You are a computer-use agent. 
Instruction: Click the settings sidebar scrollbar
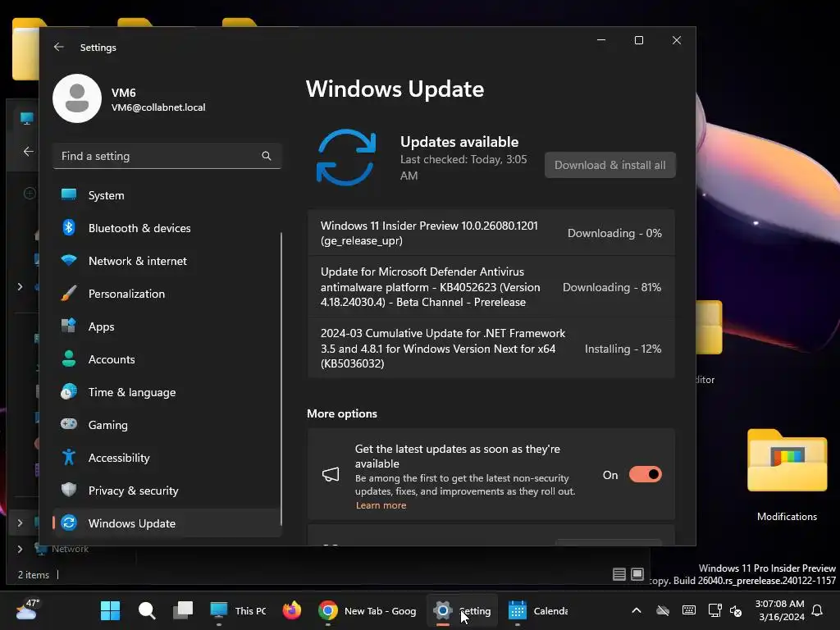pos(281,378)
